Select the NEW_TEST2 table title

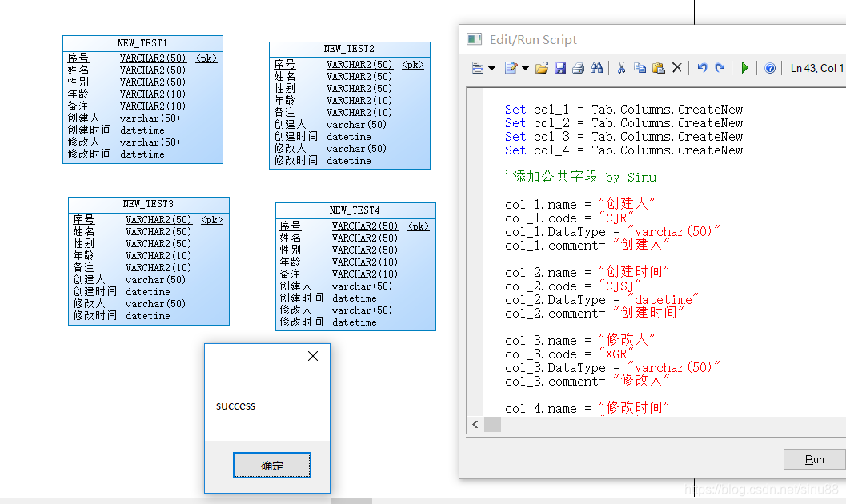pos(349,49)
